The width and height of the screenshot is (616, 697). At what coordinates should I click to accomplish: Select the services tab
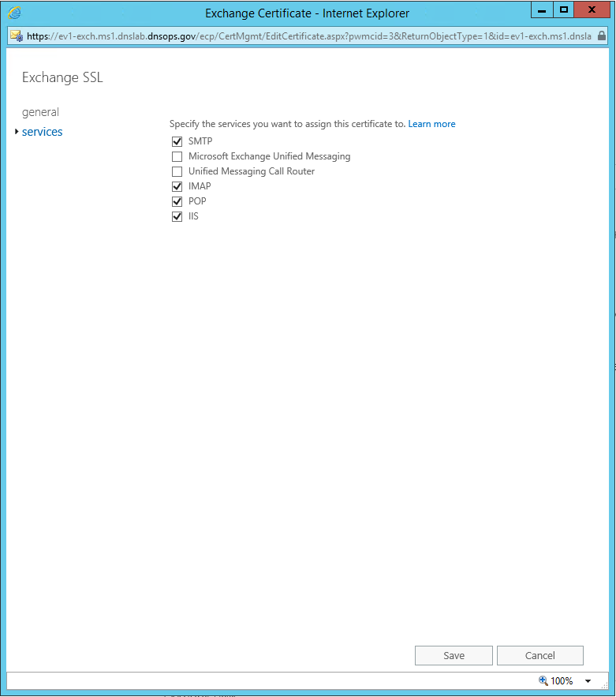[43, 132]
